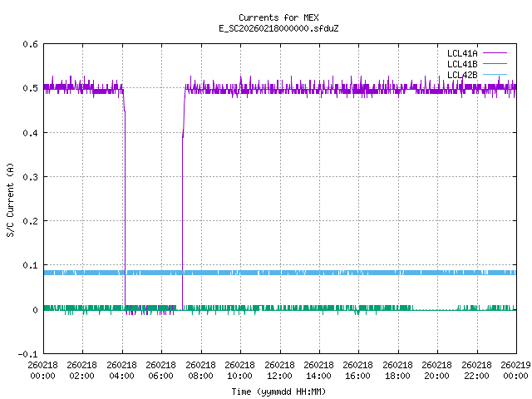Click the 0.6 tick on the y-axis
The image size is (532, 399).
click(x=28, y=44)
